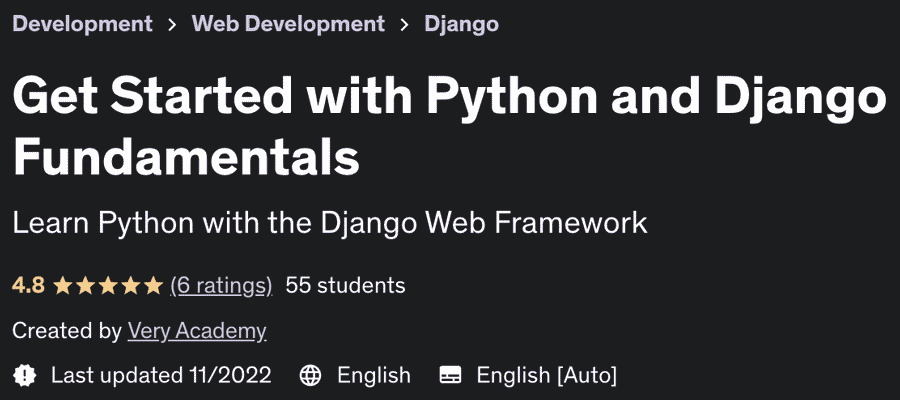Click the English language label beside globe

click(x=374, y=375)
